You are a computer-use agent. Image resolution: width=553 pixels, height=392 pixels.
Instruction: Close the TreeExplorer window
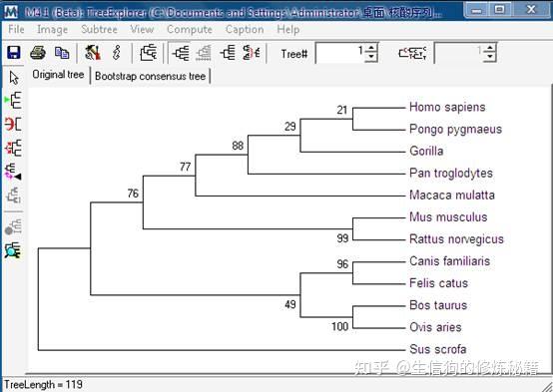coord(531,10)
